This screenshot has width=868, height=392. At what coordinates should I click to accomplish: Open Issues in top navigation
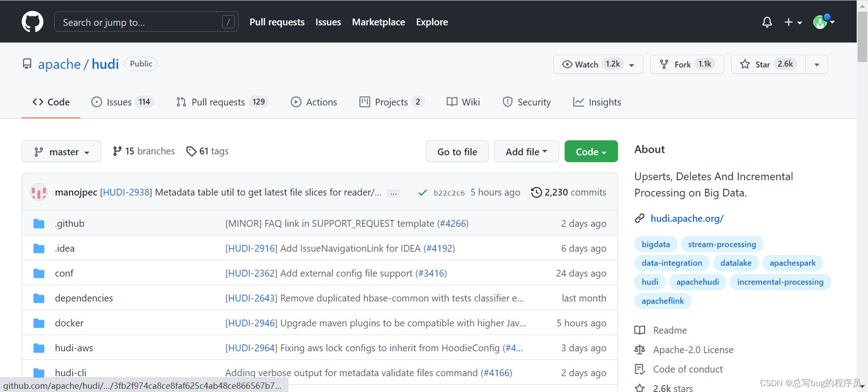click(x=328, y=22)
